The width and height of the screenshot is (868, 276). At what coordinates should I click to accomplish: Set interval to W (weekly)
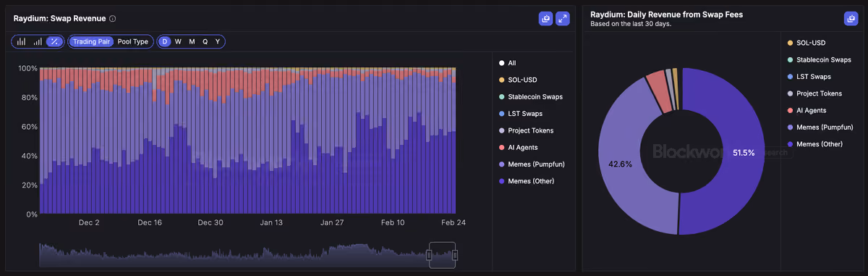point(178,41)
